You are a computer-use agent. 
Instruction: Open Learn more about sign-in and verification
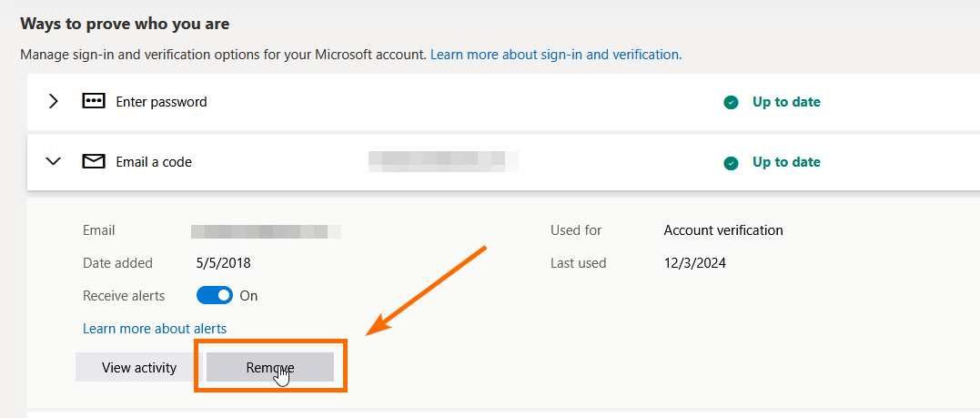pos(555,55)
